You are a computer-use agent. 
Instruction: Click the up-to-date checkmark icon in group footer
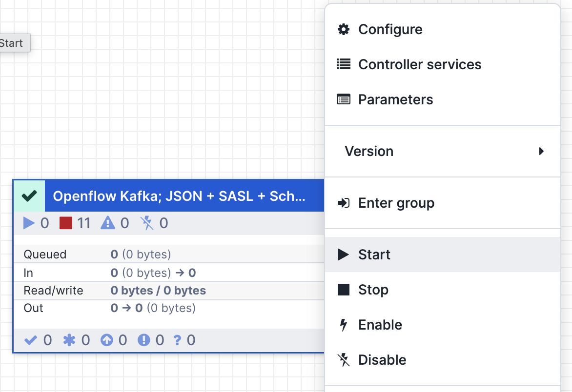click(31, 340)
